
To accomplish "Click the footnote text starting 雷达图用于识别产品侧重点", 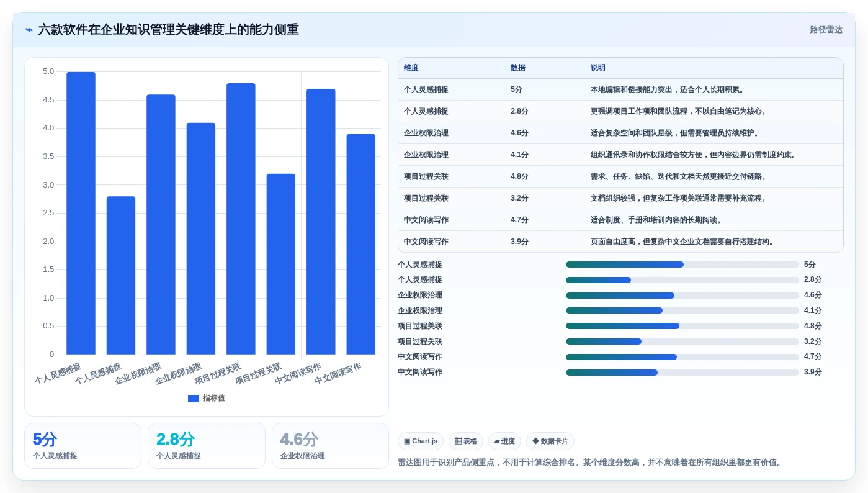I will pyautogui.click(x=590, y=463).
